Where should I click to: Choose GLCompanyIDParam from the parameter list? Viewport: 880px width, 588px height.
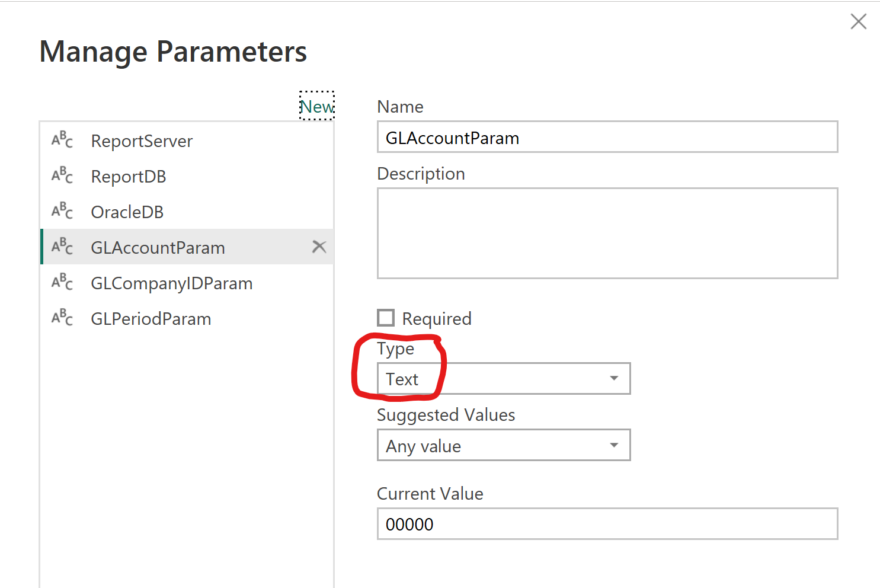pos(187,283)
